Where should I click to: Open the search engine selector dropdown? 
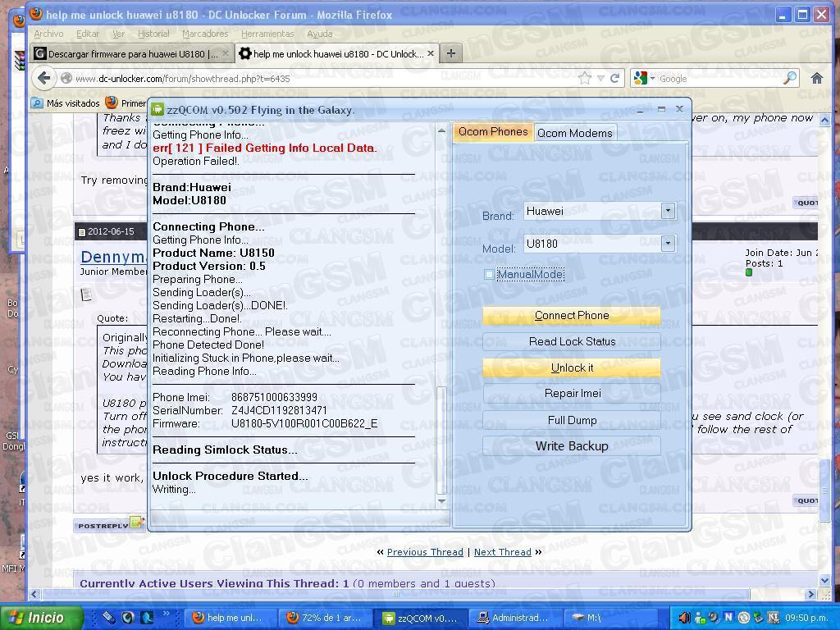coord(645,78)
